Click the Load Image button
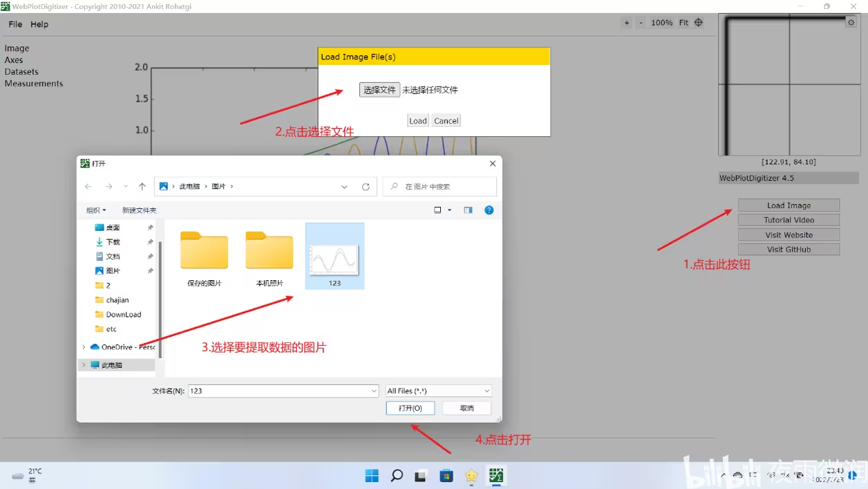868x489 pixels. tap(789, 205)
